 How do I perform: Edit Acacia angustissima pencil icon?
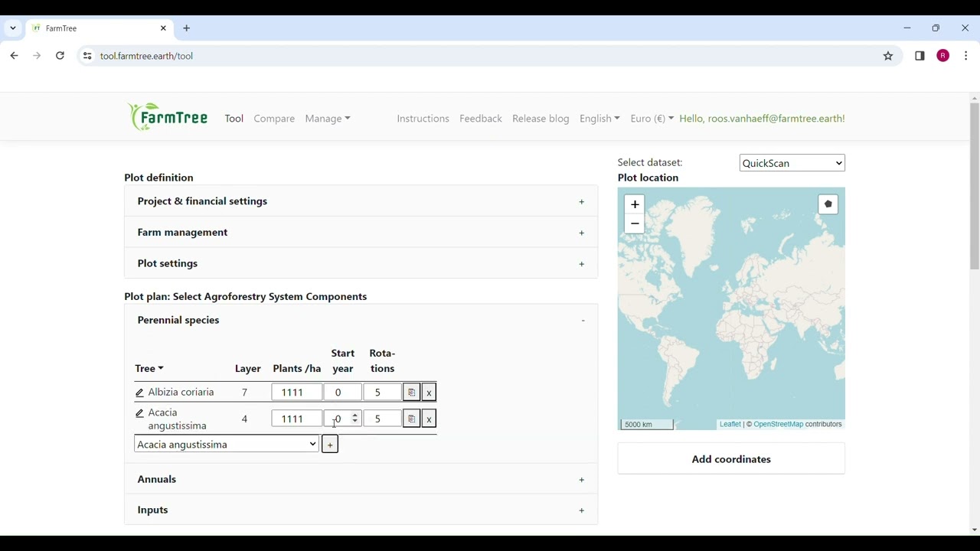[139, 413]
